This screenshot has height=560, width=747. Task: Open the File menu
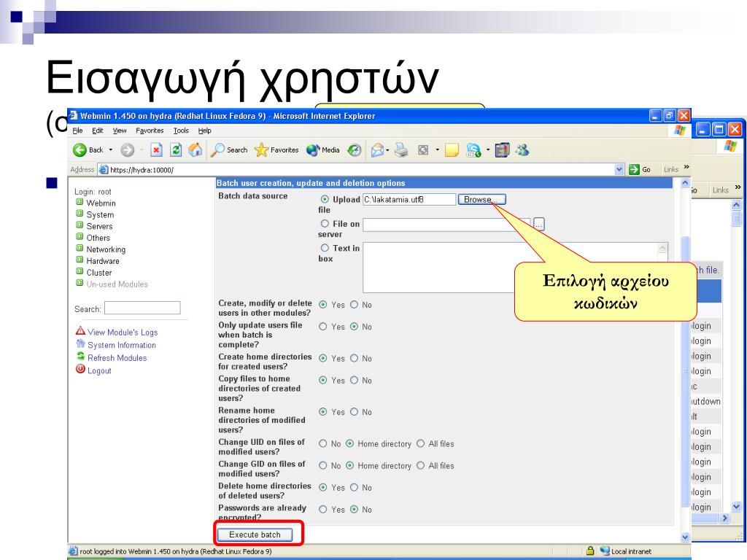click(x=77, y=131)
